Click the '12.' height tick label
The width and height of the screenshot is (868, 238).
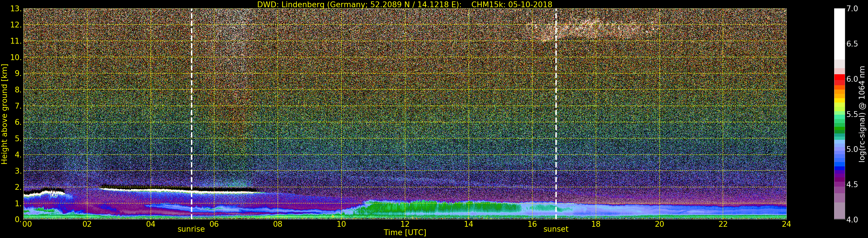click(16, 25)
